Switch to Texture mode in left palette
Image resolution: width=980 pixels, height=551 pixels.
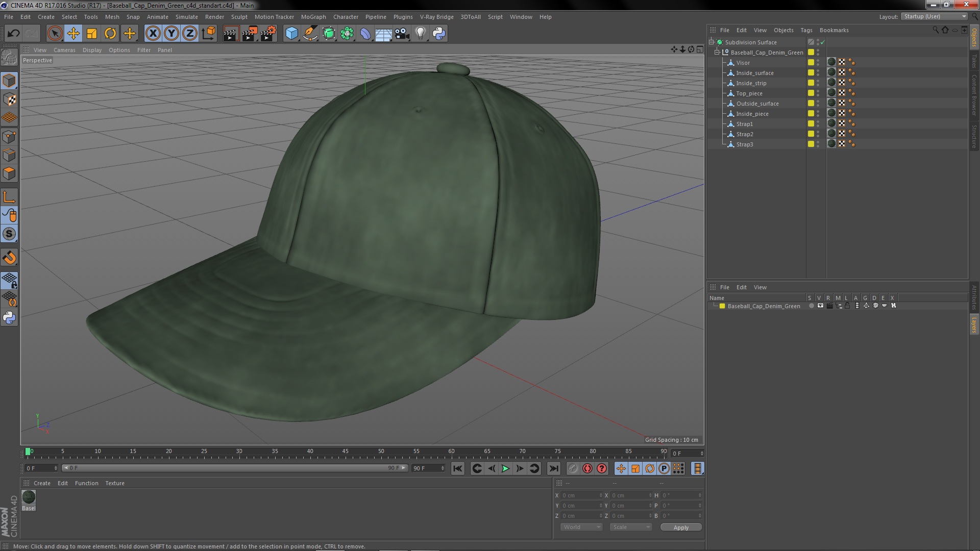point(9,99)
